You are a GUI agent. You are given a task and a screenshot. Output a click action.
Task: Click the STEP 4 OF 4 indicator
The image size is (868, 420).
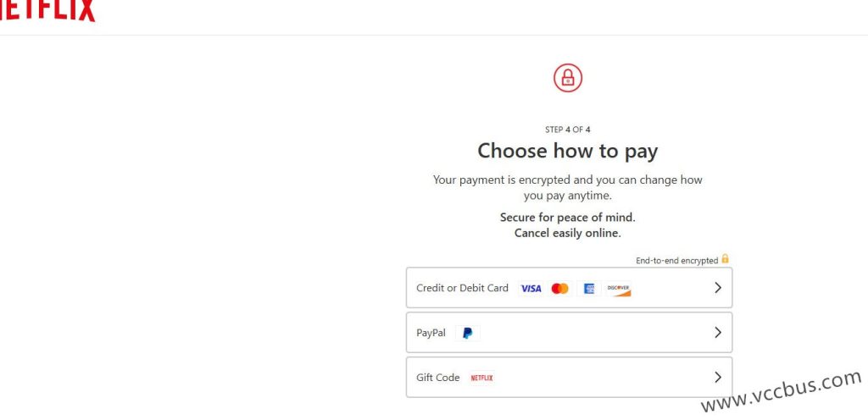(x=567, y=130)
